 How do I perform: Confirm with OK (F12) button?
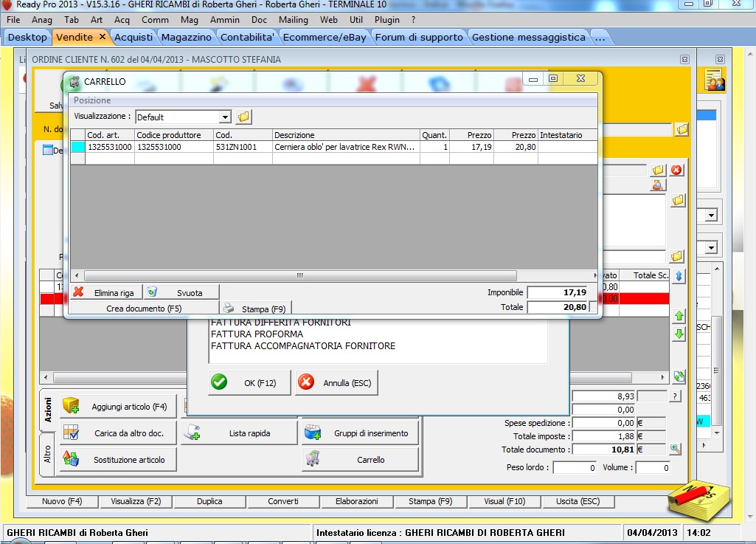pyautogui.click(x=250, y=382)
